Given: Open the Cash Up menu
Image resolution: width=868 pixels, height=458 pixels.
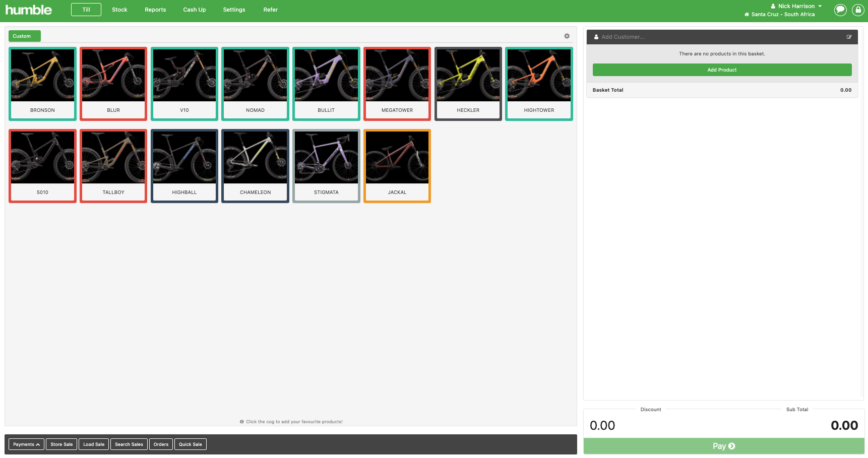Looking at the screenshot, I should pyautogui.click(x=195, y=10).
